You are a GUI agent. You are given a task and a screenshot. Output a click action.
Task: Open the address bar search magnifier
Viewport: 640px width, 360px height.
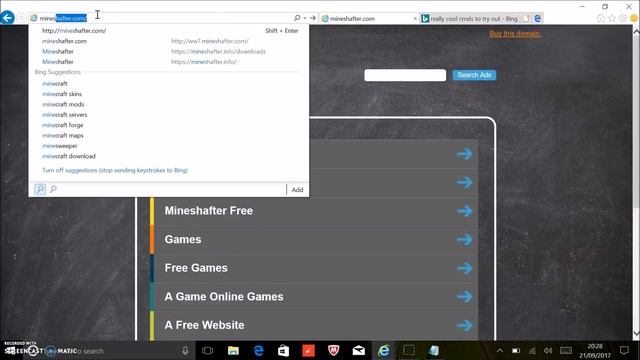point(297,18)
